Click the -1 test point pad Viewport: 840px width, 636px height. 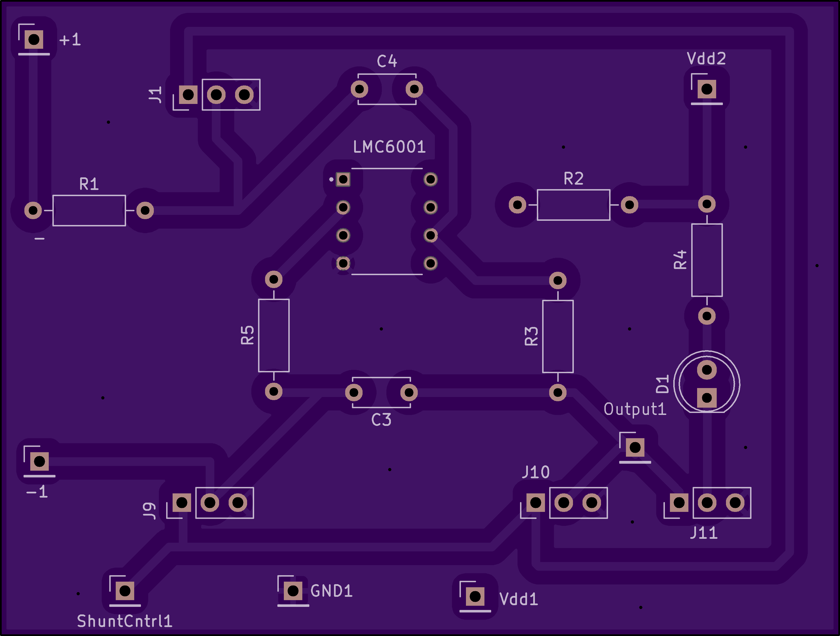40,461
